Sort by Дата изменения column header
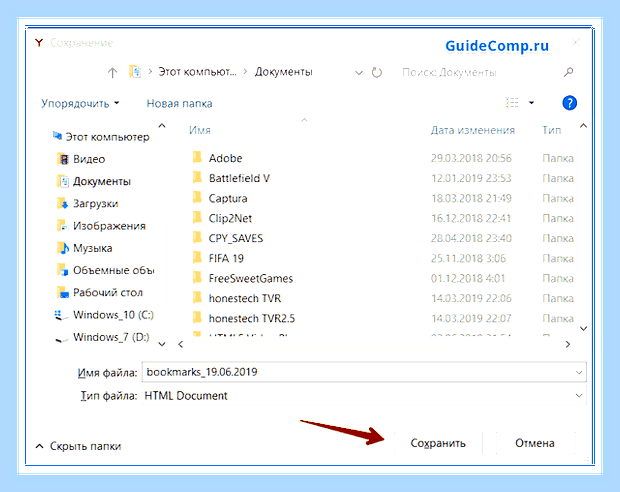Image resolution: width=620 pixels, height=492 pixels. pos(473,130)
